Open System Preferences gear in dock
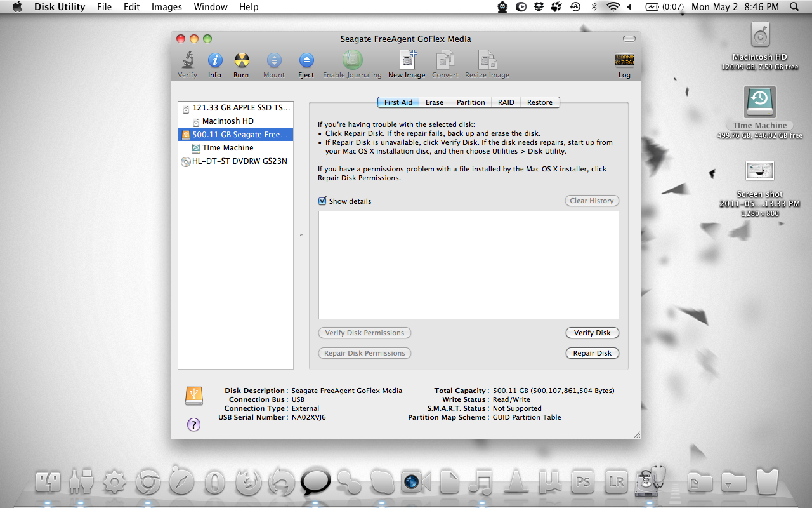 (114, 483)
